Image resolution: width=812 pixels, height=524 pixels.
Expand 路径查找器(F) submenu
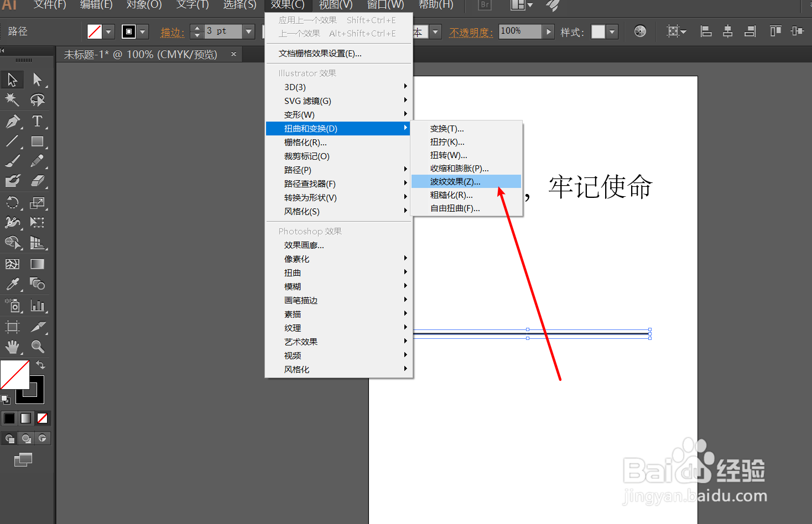[339, 184]
